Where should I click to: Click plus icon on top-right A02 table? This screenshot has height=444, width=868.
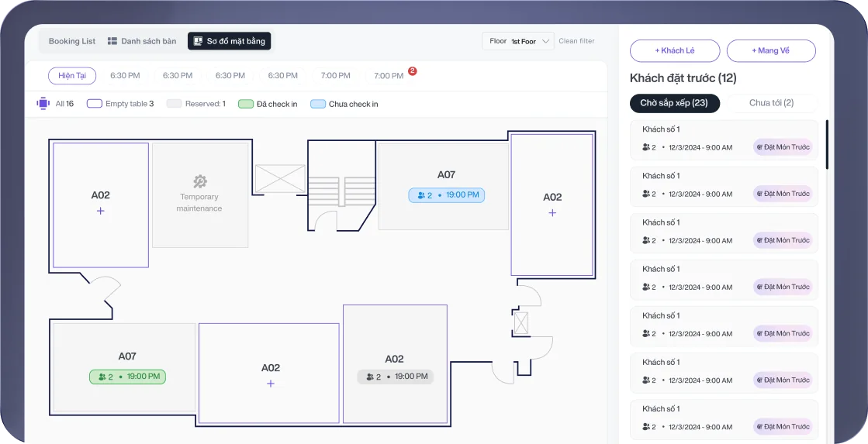coord(552,212)
